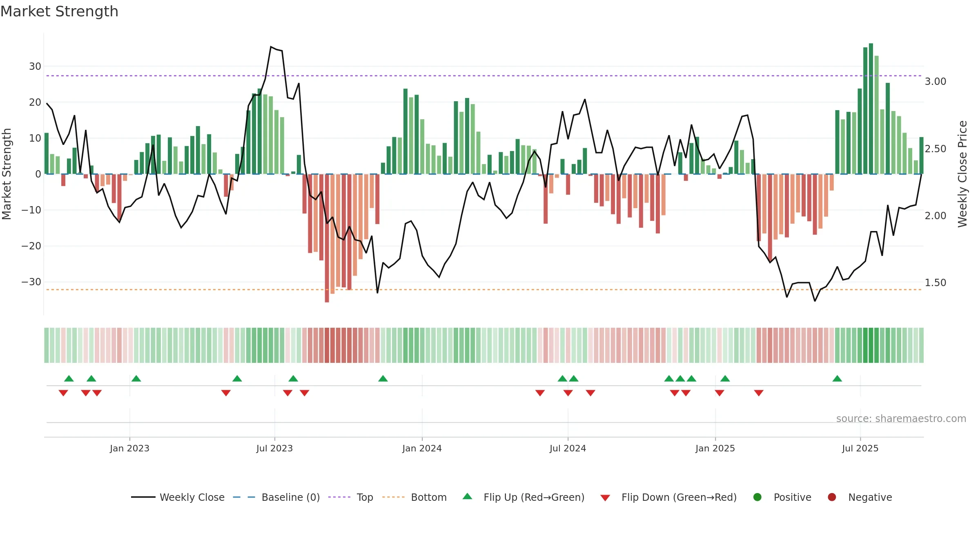Viewport: 980px width, 551px height.
Task: Click the Market Strength vertical axis title
Action: [x=7, y=174]
